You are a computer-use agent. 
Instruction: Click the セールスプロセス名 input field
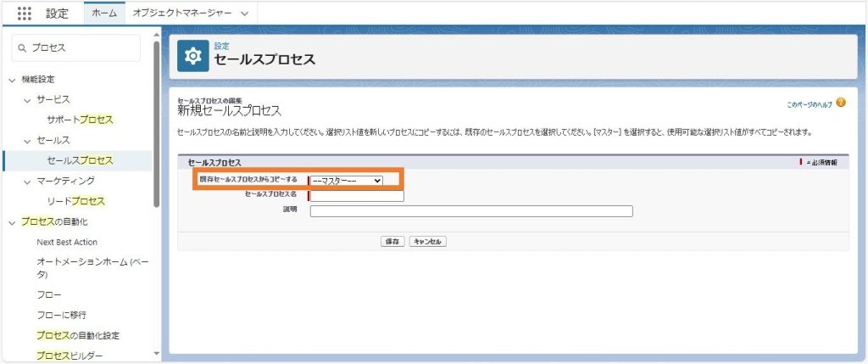point(357,195)
